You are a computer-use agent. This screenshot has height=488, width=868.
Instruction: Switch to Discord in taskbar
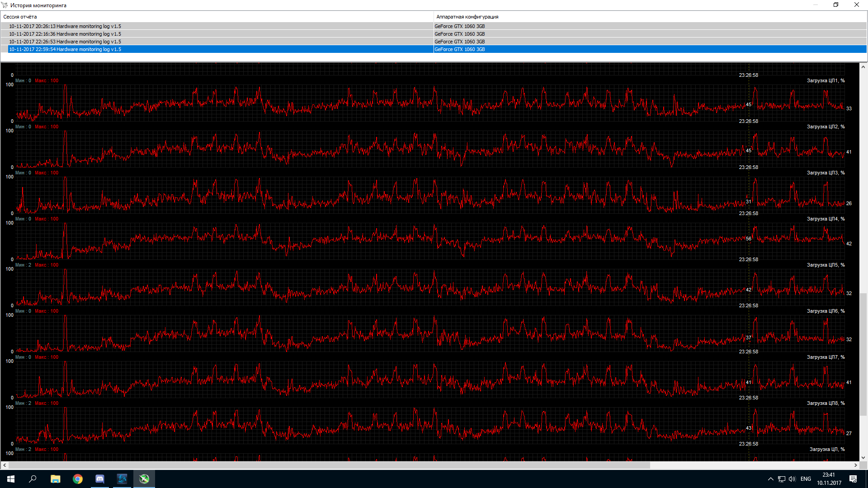point(100,479)
